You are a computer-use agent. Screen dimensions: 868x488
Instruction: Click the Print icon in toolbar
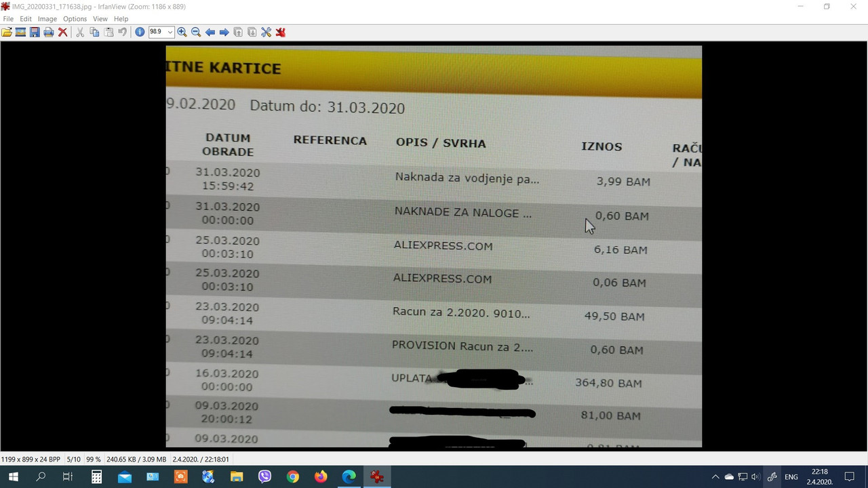[49, 32]
